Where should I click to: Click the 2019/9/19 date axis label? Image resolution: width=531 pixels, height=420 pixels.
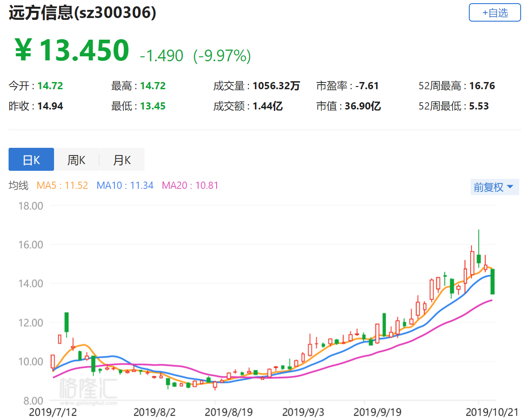[x=377, y=412]
